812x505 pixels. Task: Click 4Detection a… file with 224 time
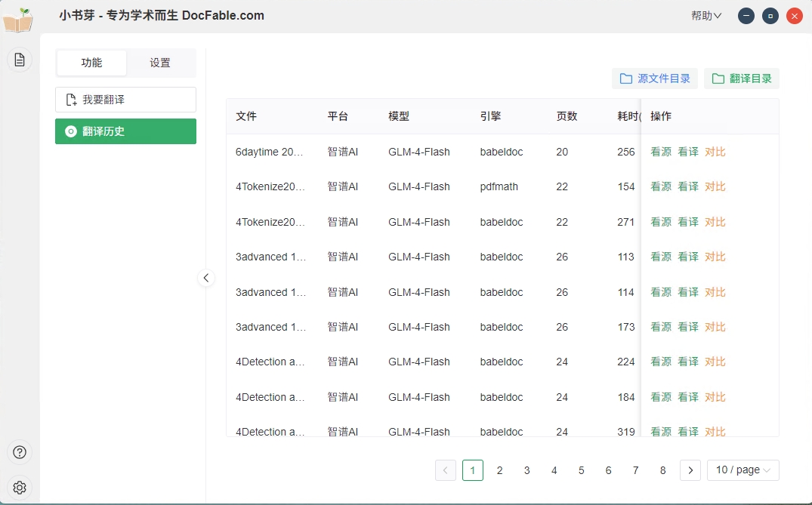click(270, 362)
